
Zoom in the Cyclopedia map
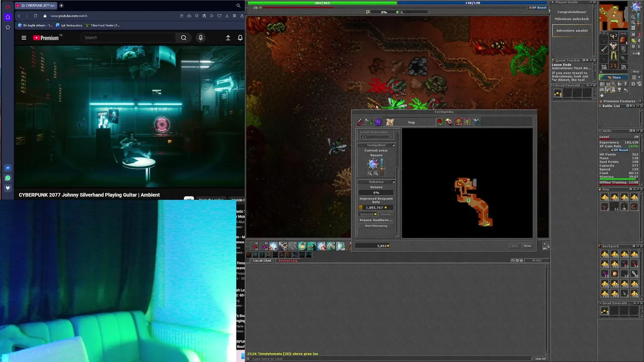(376, 173)
